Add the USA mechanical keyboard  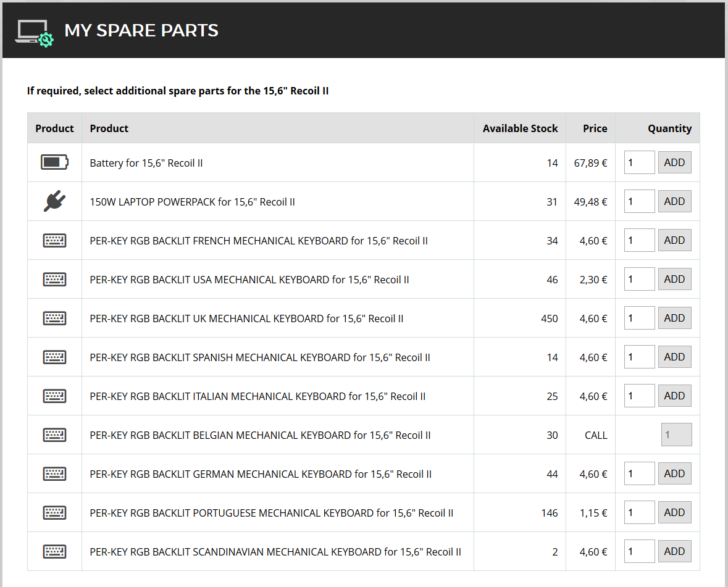675,280
